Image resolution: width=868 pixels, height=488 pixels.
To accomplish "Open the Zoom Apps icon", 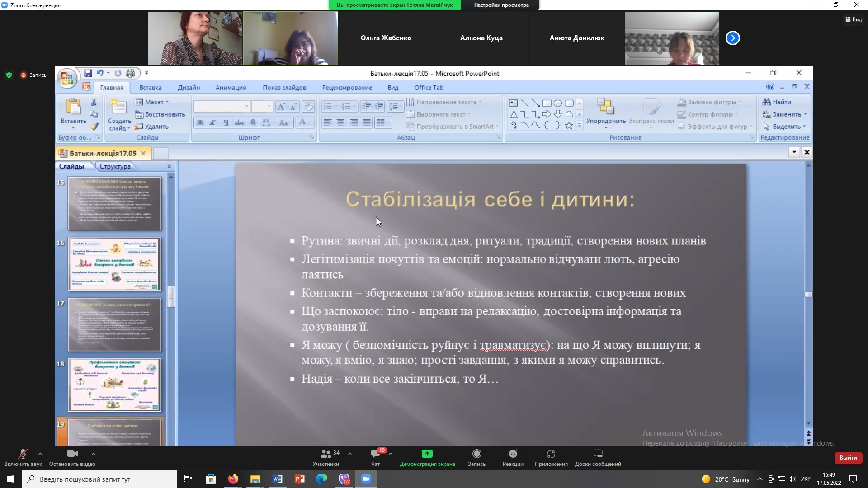I will point(551,454).
